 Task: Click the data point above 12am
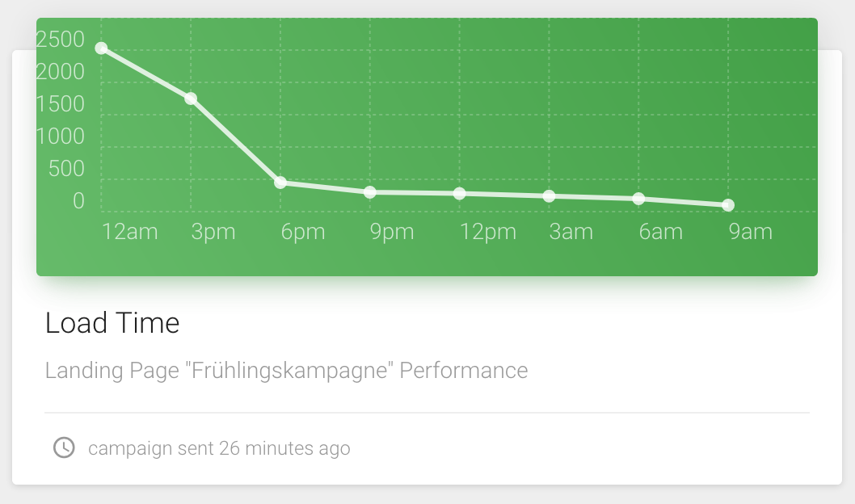101,48
